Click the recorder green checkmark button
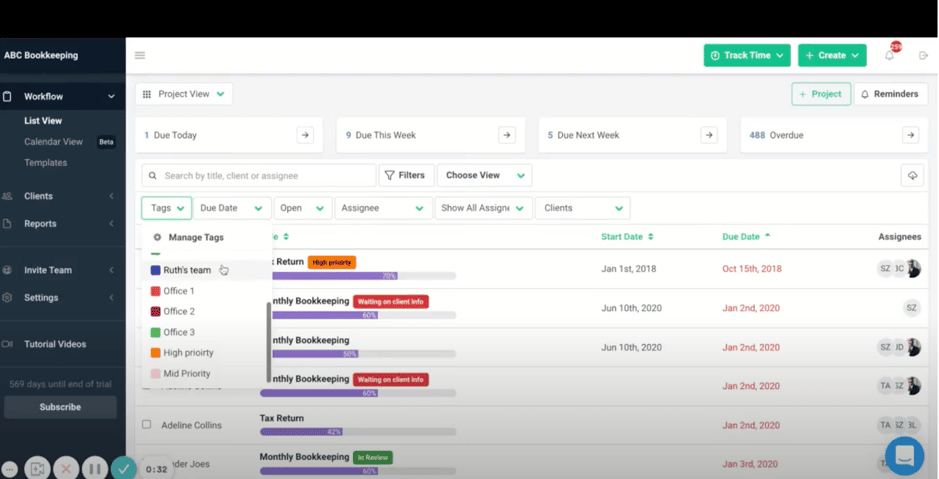The width and height of the screenshot is (939, 479). pyautogui.click(x=123, y=469)
